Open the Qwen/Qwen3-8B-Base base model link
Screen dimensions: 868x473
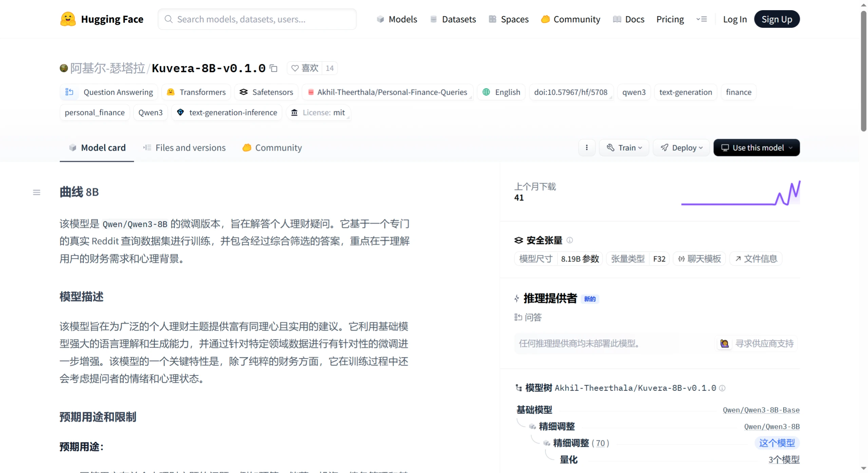click(761, 410)
